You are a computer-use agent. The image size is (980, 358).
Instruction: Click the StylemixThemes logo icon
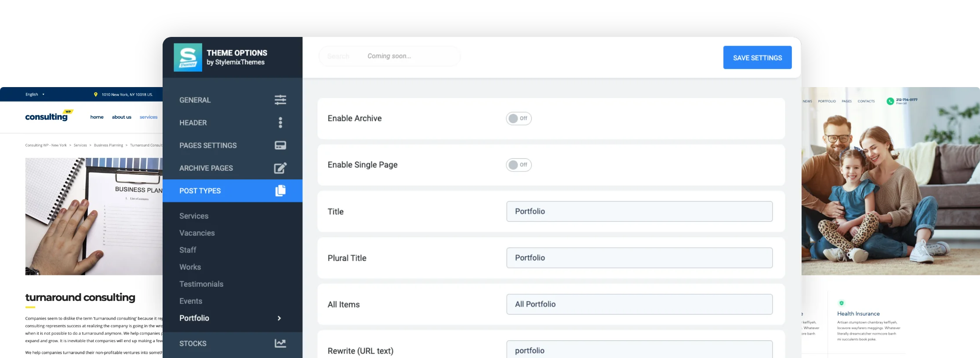pyautogui.click(x=188, y=57)
